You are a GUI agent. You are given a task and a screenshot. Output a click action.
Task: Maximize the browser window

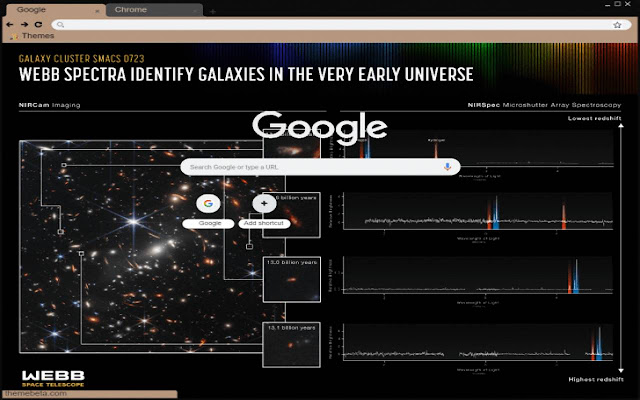[618, 4]
